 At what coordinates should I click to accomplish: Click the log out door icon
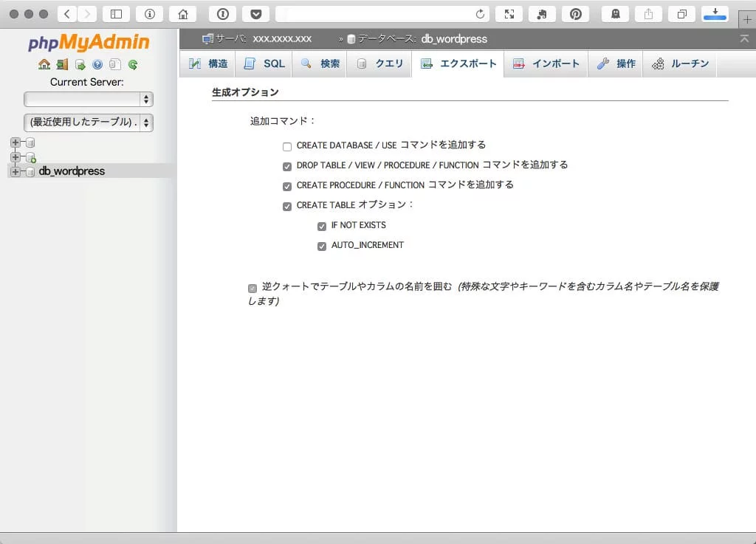(62, 64)
